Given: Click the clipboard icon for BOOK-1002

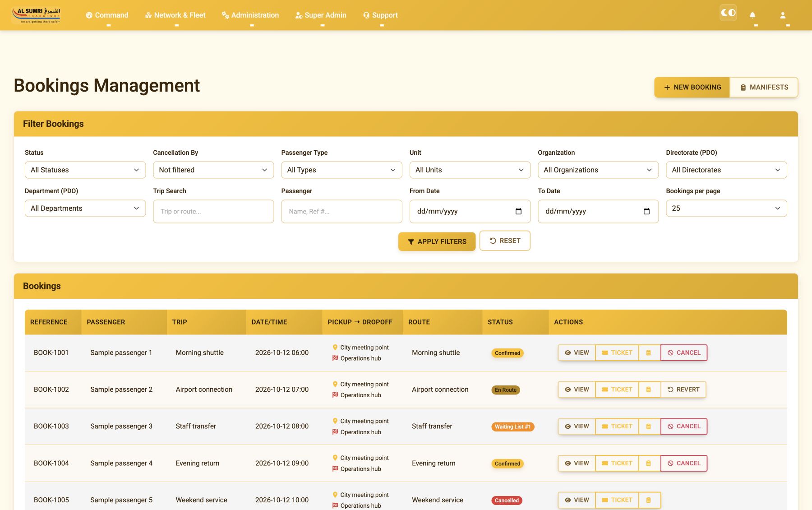Looking at the screenshot, I should (x=649, y=389).
